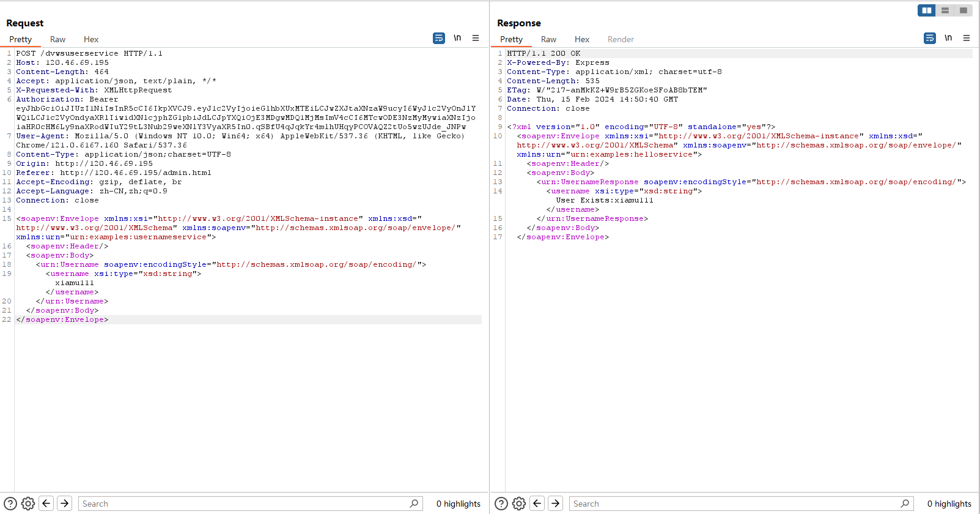This screenshot has height=514, width=980.
Task: Select top-bottom stacked layout view
Action: click(x=945, y=10)
